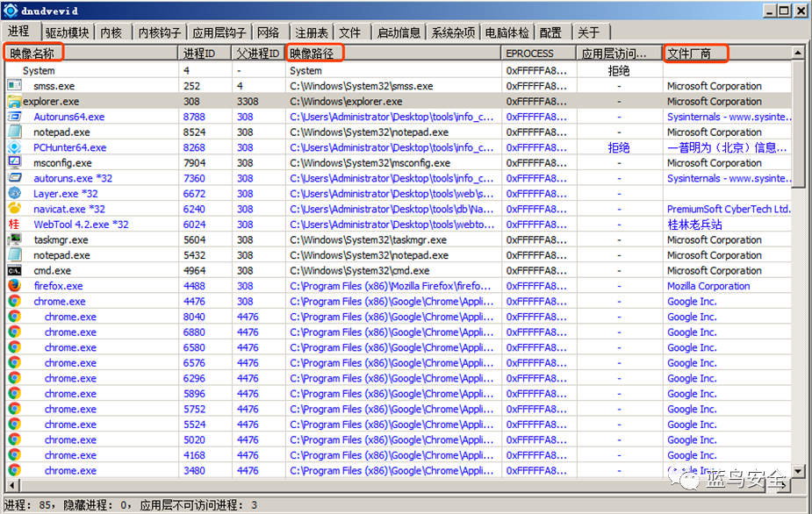Image resolution: width=812 pixels, height=514 pixels.
Task: Click the cmd.exe console icon
Action: [15, 270]
